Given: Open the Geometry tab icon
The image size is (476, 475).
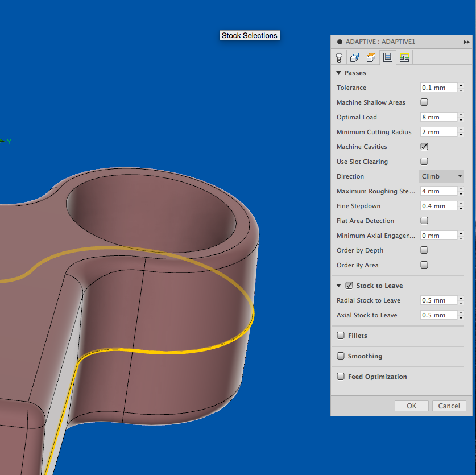Looking at the screenshot, I should (354, 57).
